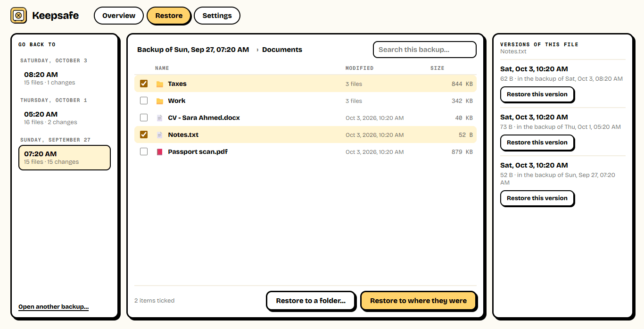Select the Thursday 05:20 AM backup

point(65,118)
